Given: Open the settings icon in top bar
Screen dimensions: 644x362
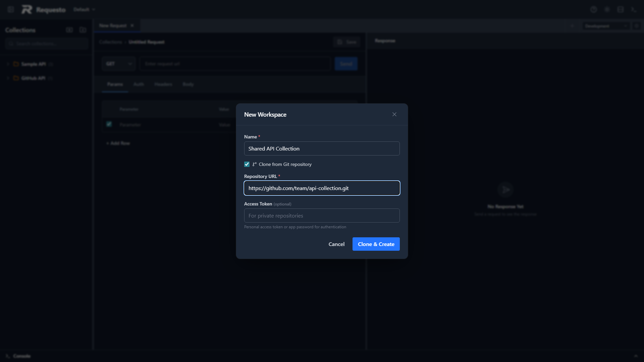Looking at the screenshot, I should tap(607, 9).
